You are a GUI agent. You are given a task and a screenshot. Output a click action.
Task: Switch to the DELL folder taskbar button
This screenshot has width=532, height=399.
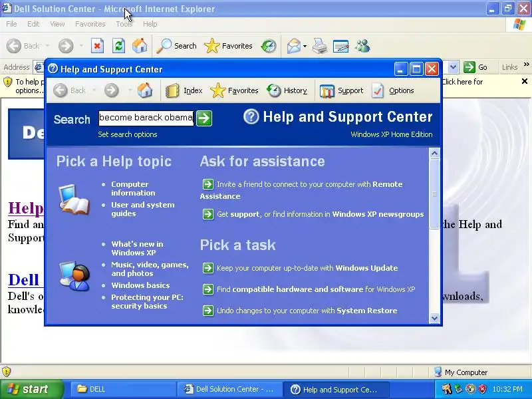pyautogui.click(x=122, y=389)
